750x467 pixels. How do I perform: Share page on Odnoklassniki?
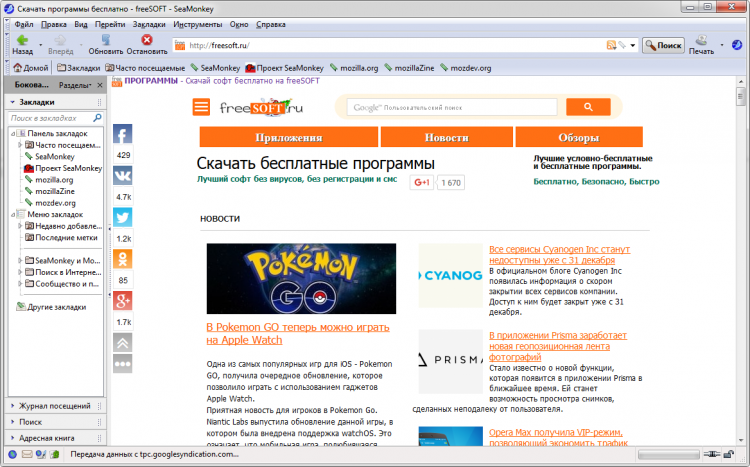click(122, 259)
